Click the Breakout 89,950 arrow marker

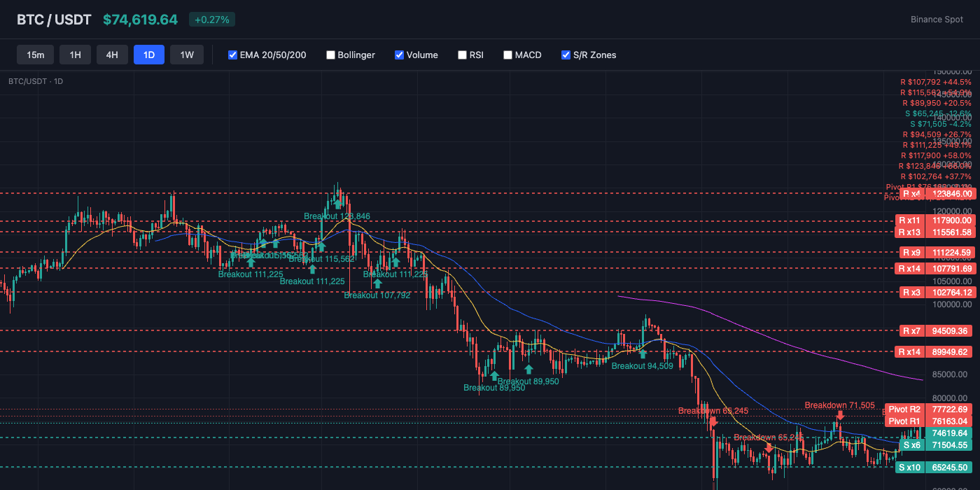494,375
